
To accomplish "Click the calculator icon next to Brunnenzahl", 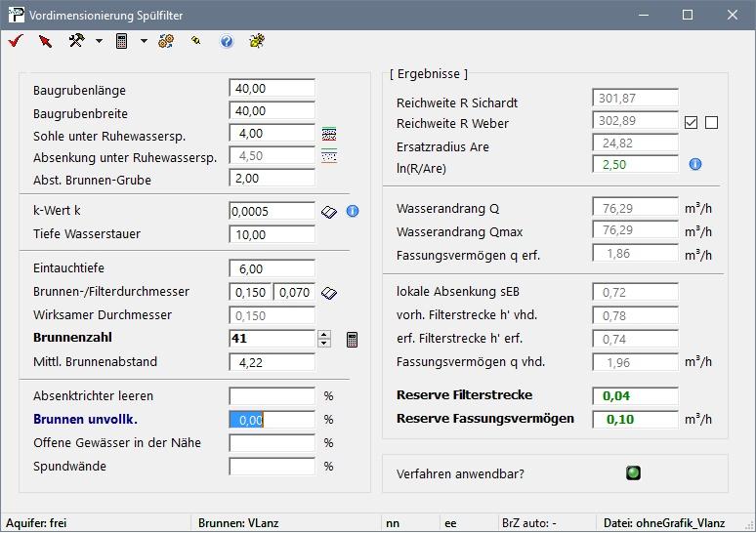I will (x=352, y=339).
